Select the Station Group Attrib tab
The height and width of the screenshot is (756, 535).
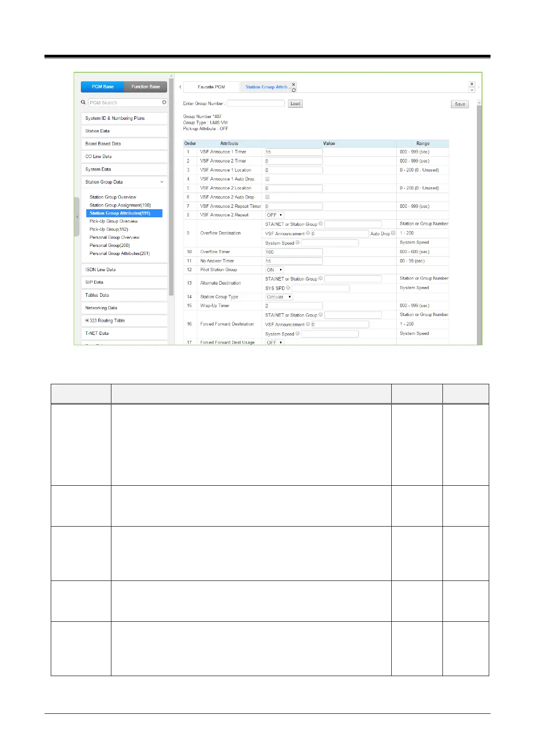click(268, 87)
